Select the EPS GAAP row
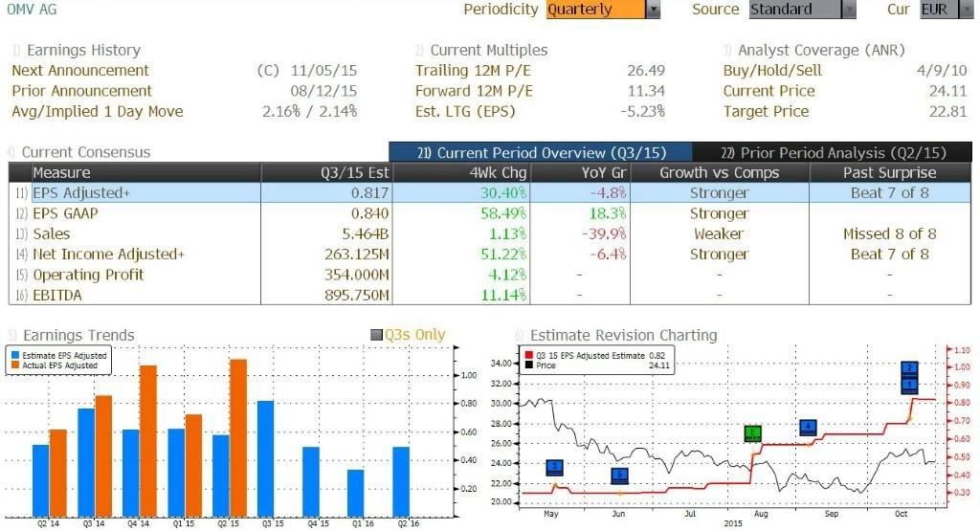Screen dimensions: 980x531 click(x=490, y=213)
